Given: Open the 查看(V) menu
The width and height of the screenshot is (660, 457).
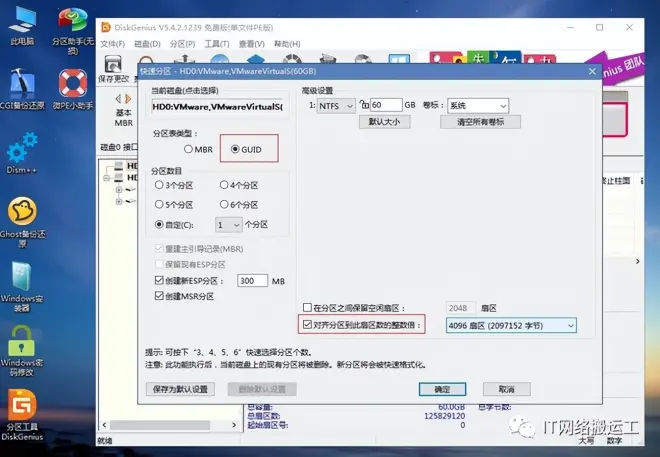Looking at the screenshot, I should point(251,44).
